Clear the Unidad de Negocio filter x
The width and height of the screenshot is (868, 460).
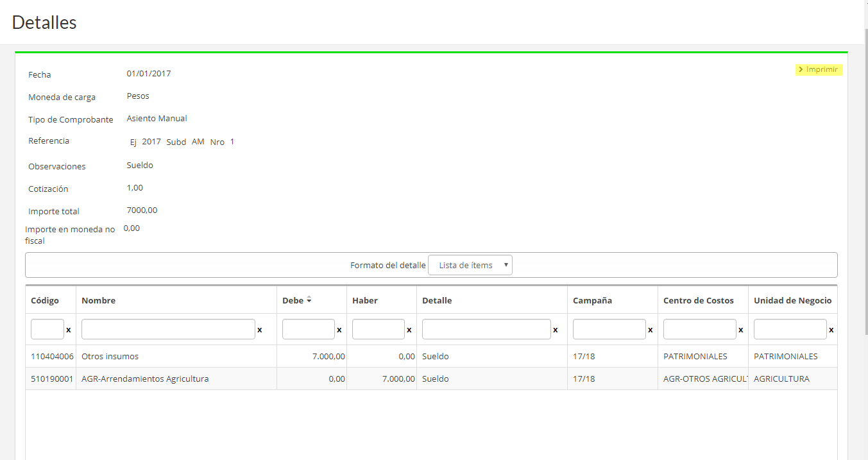(x=831, y=330)
